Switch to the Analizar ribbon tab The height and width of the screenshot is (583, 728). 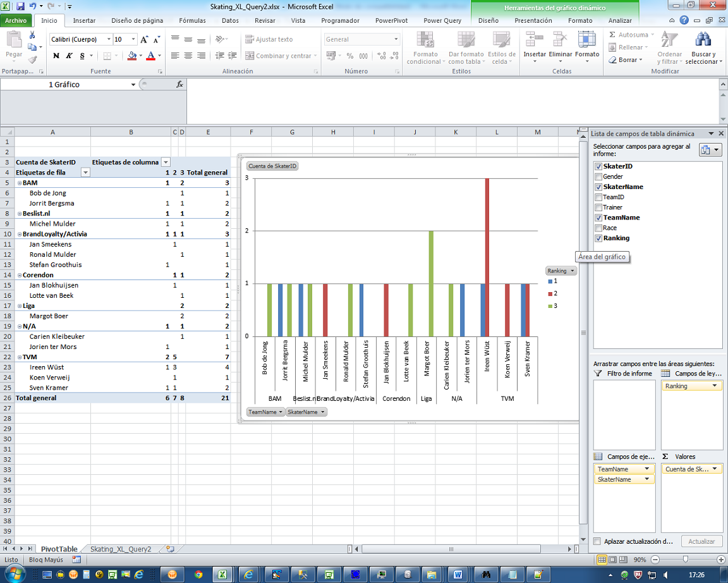point(620,20)
